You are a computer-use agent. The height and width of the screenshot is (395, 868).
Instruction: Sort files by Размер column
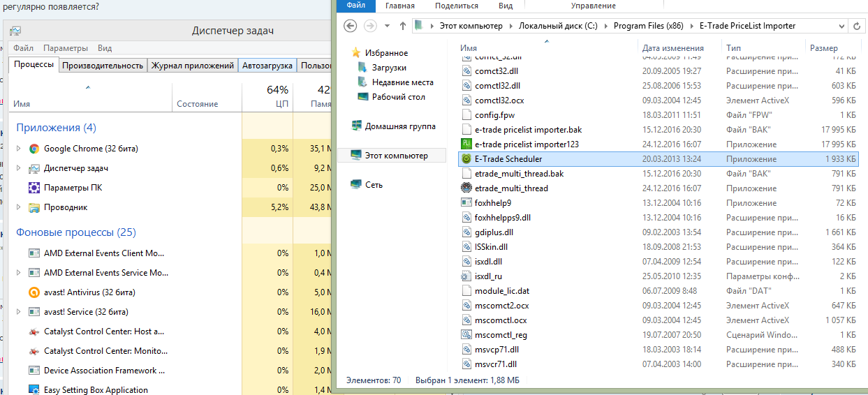824,48
